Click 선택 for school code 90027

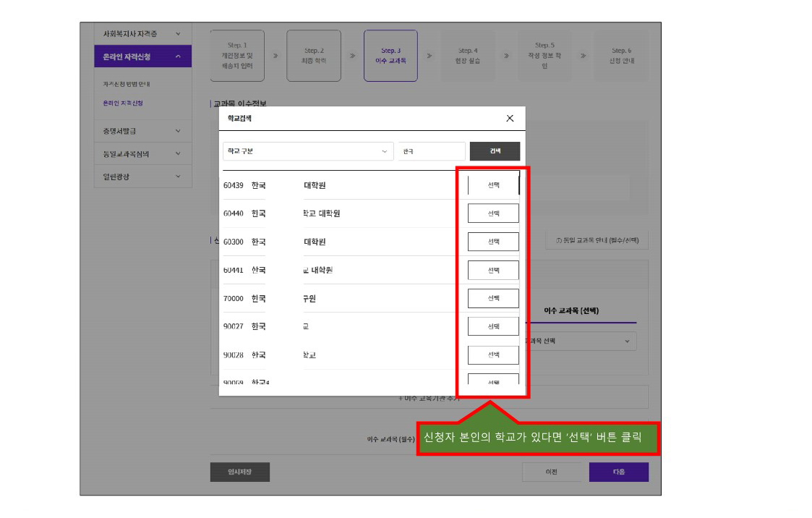[x=493, y=326]
